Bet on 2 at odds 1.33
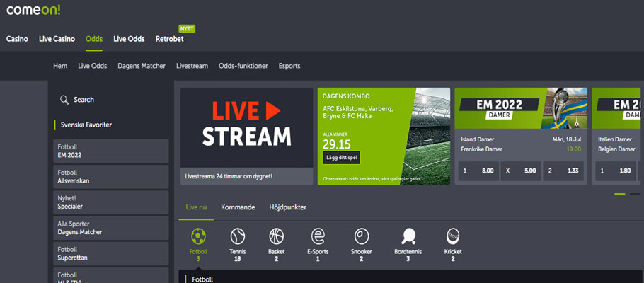The width and height of the screenshot is (644, 283). (x=563, y=171)
